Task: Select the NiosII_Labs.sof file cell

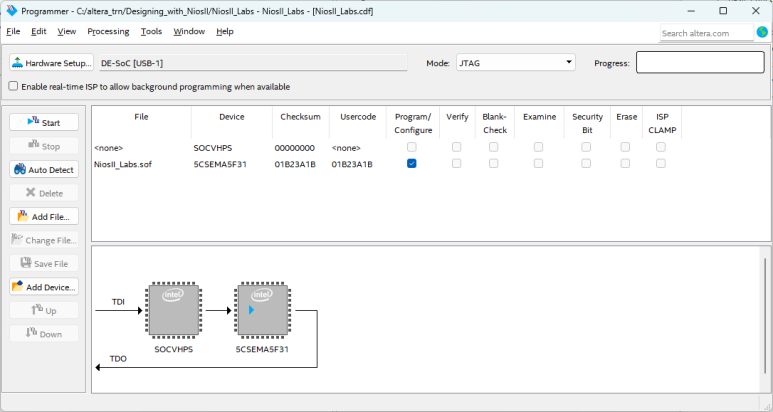Action: click(123, 164)
